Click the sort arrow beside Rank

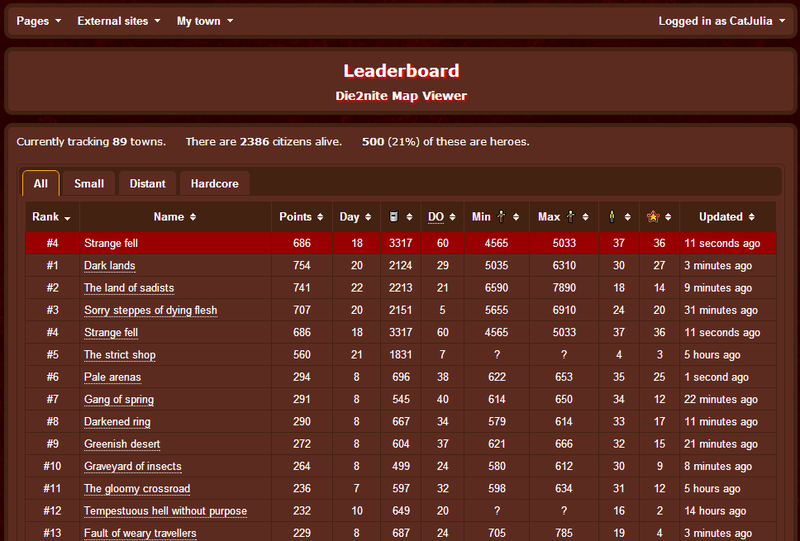point(67,218)
